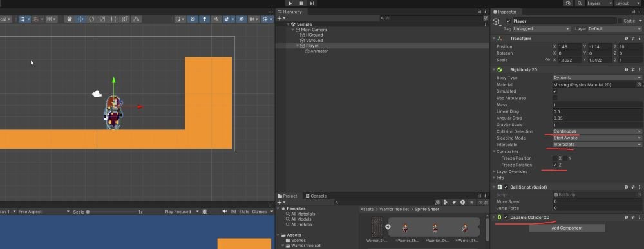Select the custom editor tools icon
The image size is (644, 249).
tap(137, 19)
